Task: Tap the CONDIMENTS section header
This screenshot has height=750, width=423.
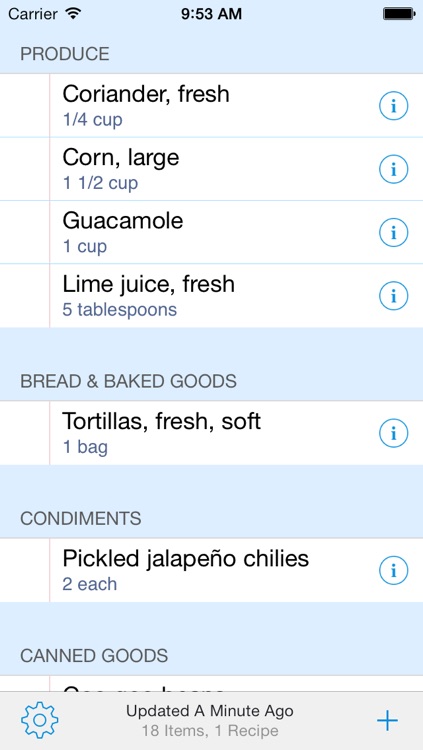Action: click(x=80, y=518)
